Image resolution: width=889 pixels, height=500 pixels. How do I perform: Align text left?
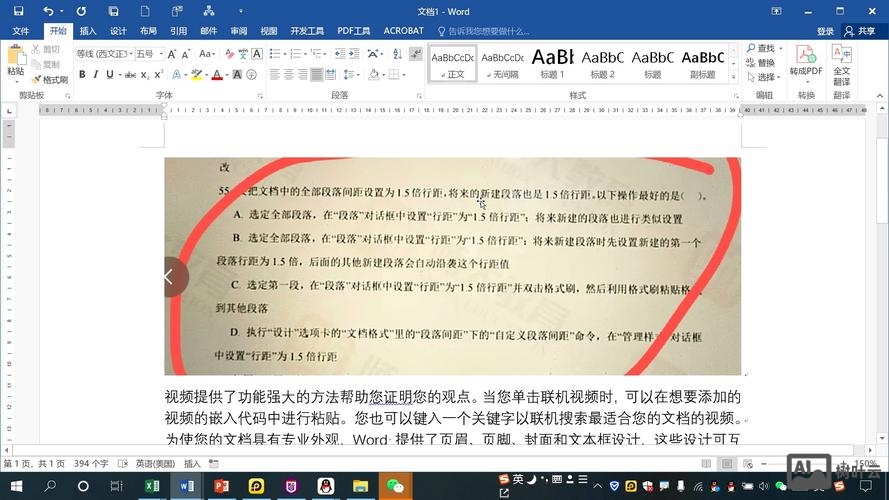pyautogui.click(x=274, y=74)
